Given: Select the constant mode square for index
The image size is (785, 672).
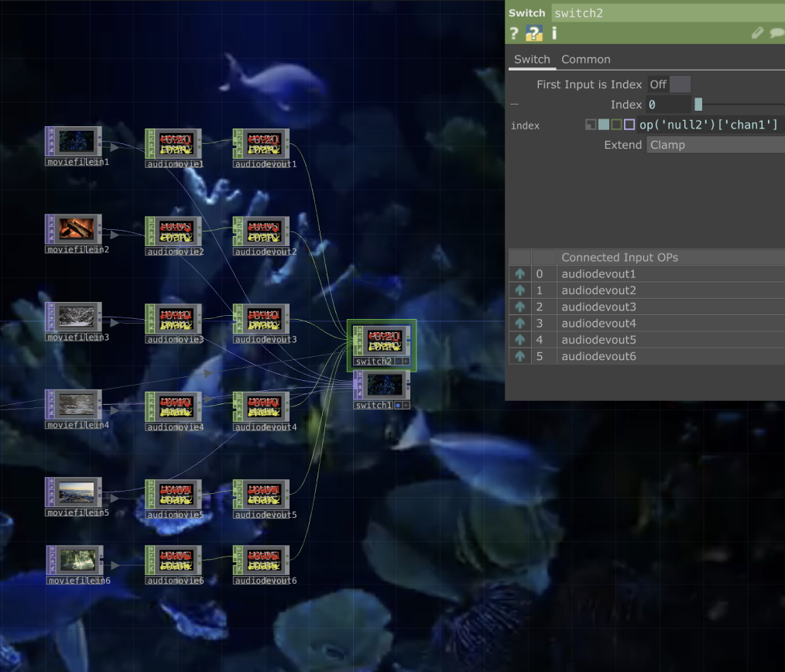Looking at the screenshot, I should click(x=591, y=125).
